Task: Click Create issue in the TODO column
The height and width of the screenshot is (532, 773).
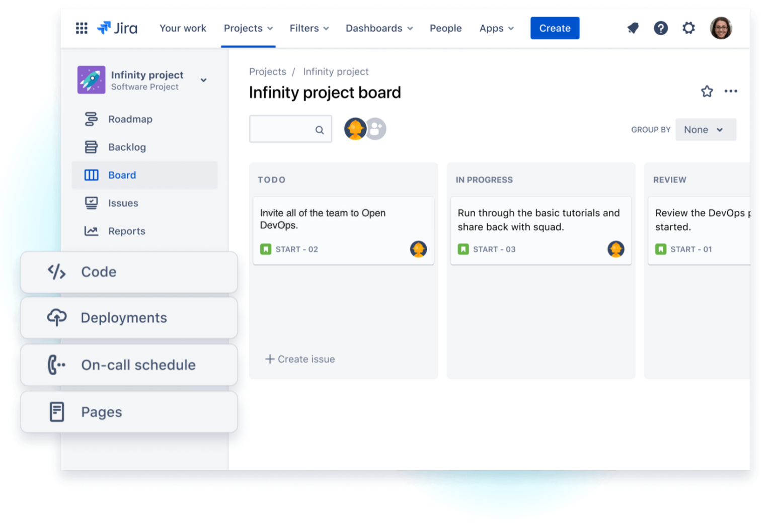Action: [300, 359]
